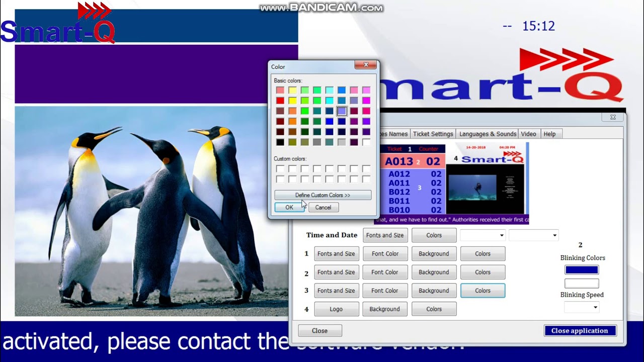Go to the Video tab

click(x=528, y=134)
